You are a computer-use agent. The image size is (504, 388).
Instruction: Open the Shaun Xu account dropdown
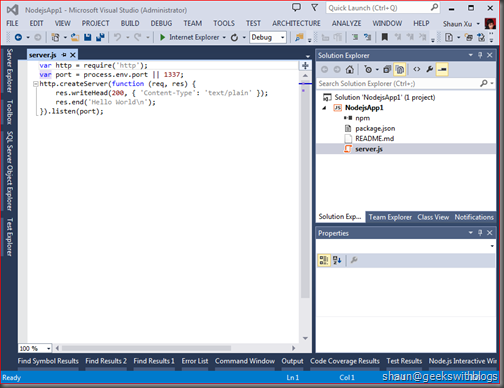478,24
